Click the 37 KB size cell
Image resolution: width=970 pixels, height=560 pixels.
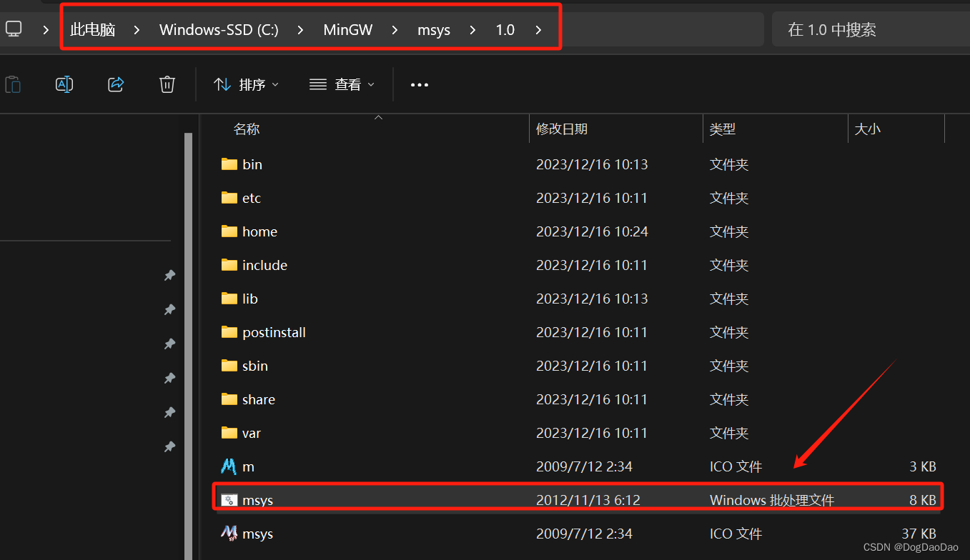919,534
